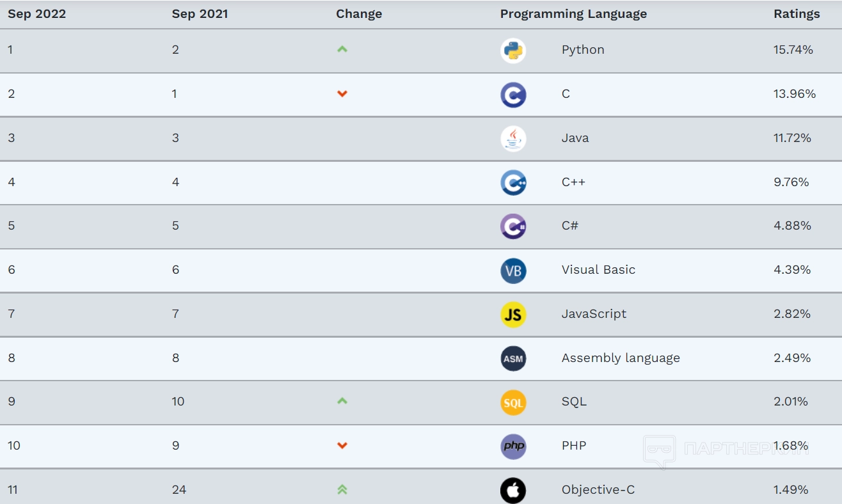
Task: Click the orange SQL icon
Action: tap(513, 402)
